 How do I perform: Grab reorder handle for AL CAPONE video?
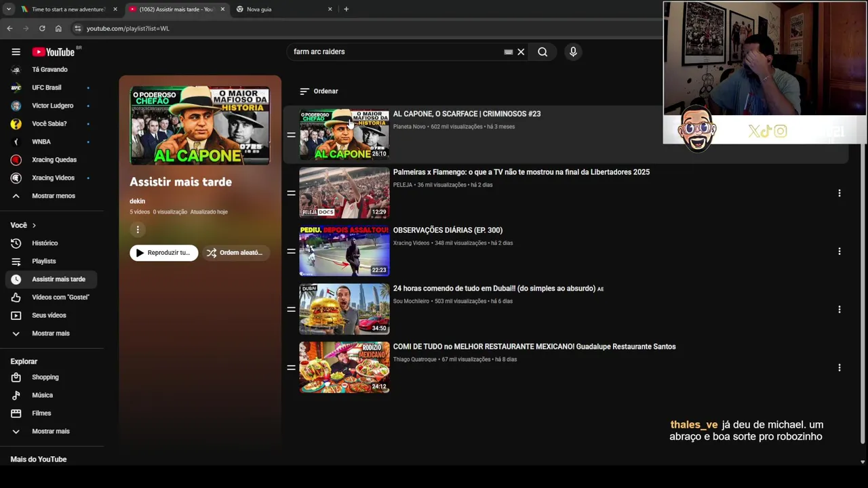click(291, 135)
